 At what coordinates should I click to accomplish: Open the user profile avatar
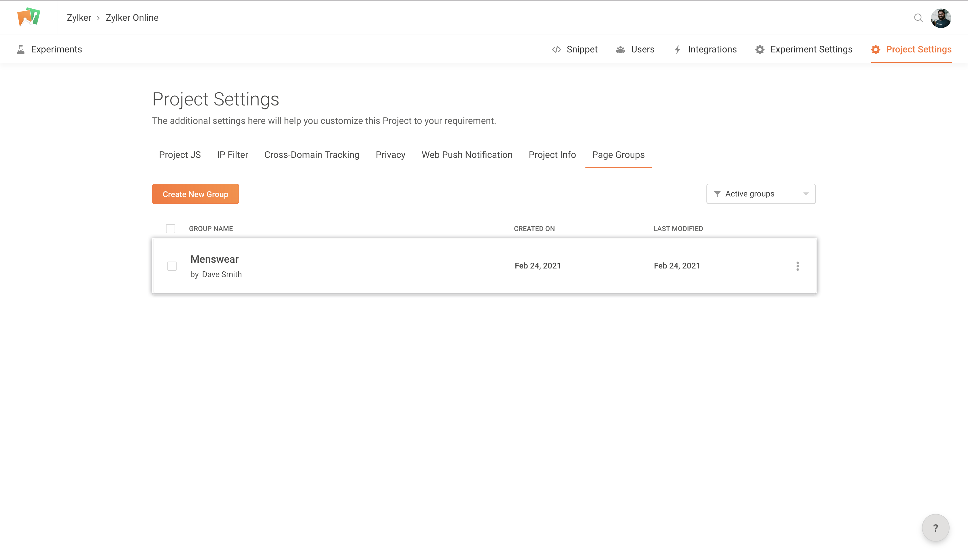(x=941, y=18)
